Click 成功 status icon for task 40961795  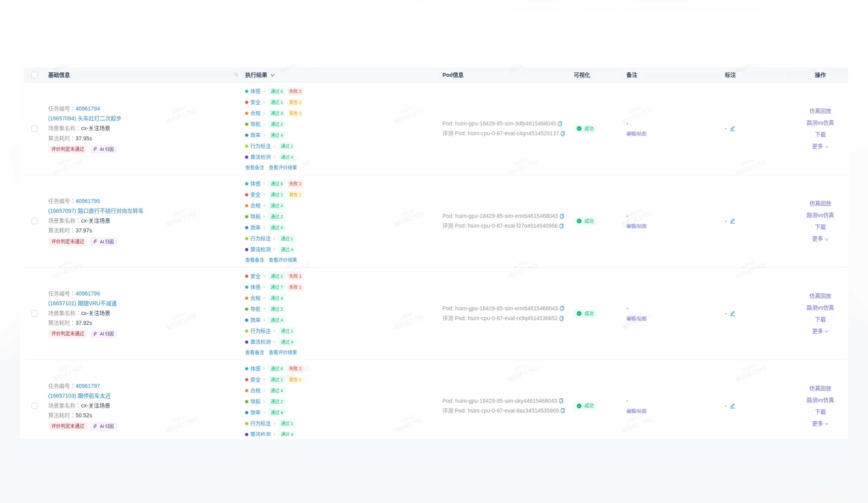coord(579,221)
